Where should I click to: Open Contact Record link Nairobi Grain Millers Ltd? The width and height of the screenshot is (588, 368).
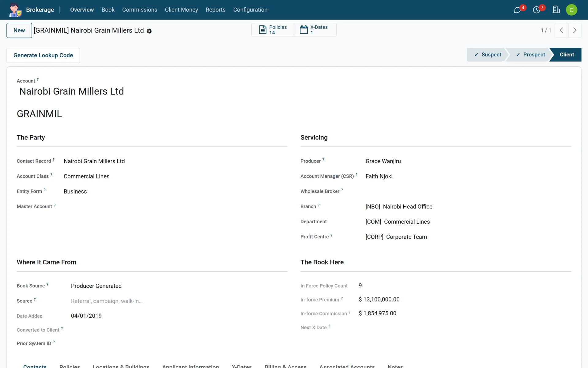tap(94, 161)
